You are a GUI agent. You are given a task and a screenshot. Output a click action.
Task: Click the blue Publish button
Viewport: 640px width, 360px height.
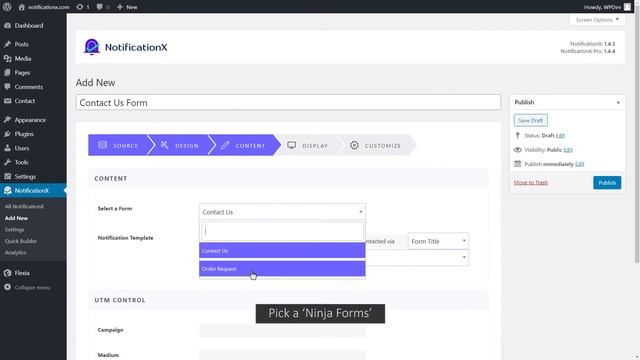607,182
